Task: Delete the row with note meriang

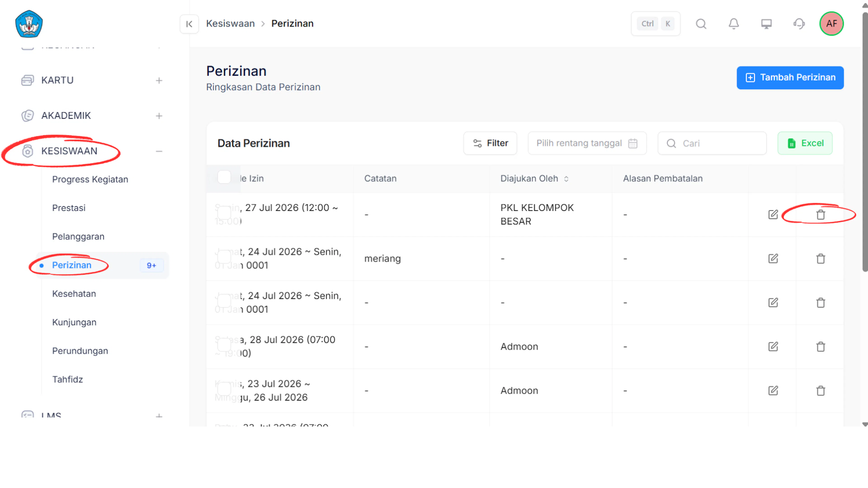Action: tap(821, 259)
